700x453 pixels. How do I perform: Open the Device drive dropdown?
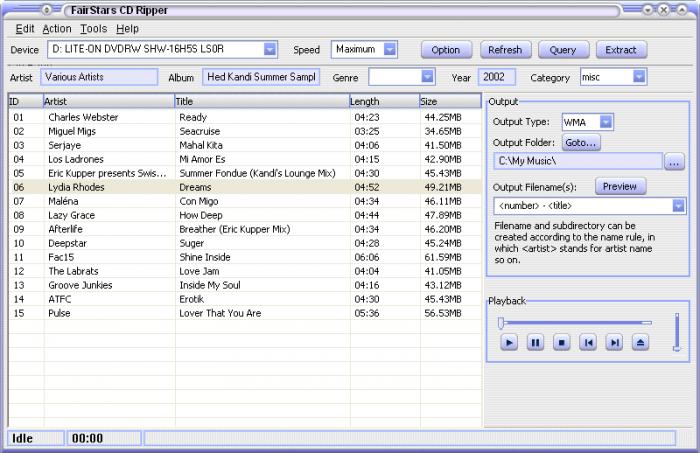(x=270, y=49)
